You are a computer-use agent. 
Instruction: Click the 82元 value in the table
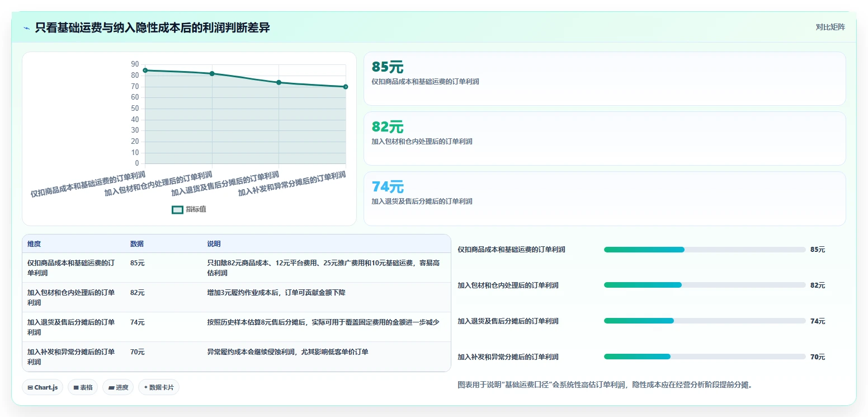point(138,292)
